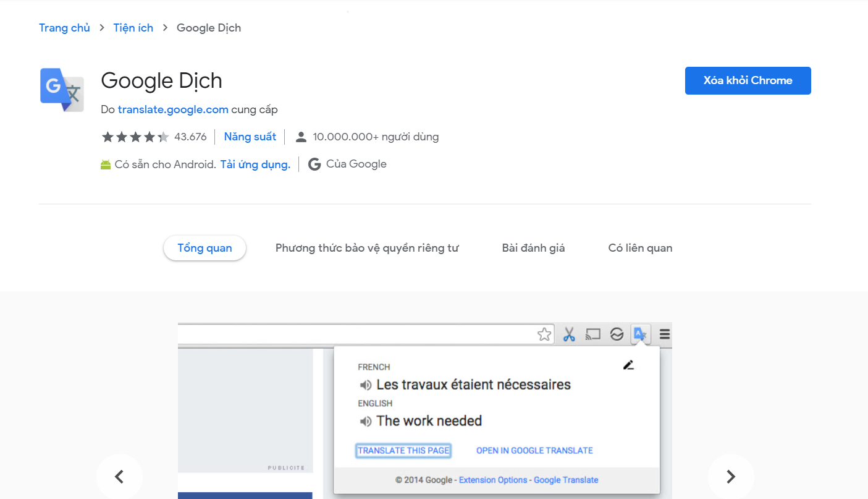Click the 10.000.000+ người dùng text

tap(376, 137)
